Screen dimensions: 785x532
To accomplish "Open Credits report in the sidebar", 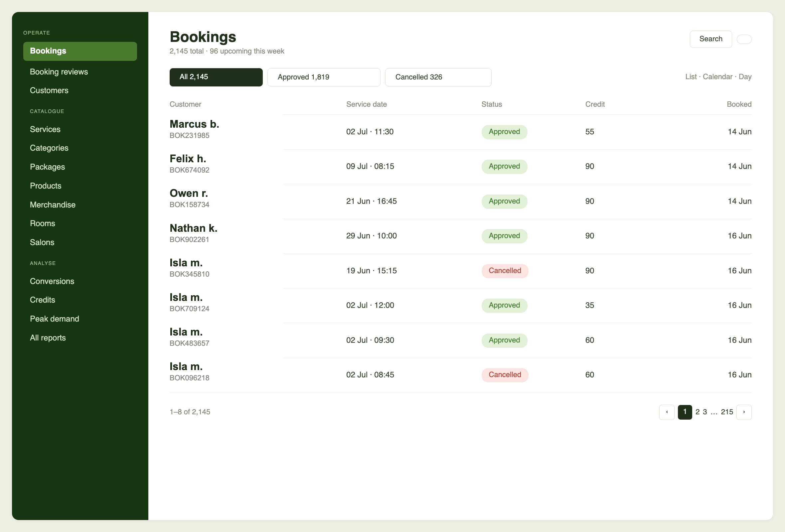I will tap(42, 300).
